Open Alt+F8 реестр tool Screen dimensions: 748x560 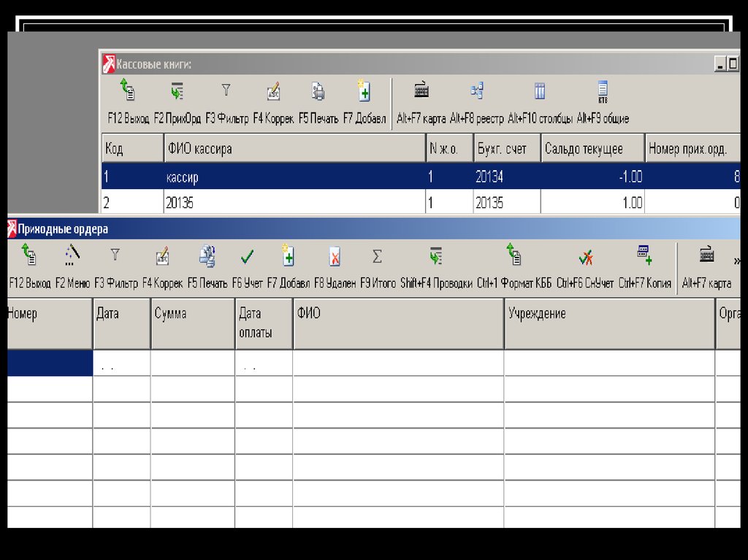click(x=476, y=92)
